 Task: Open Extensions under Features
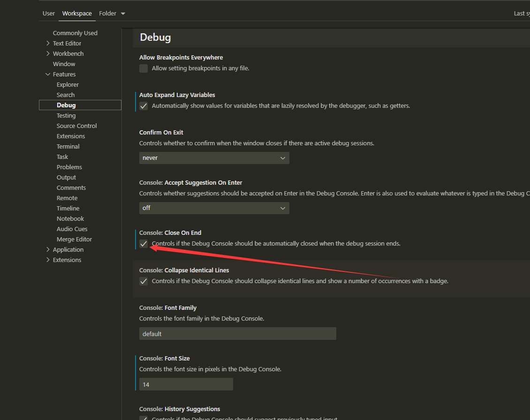(71, 136)
